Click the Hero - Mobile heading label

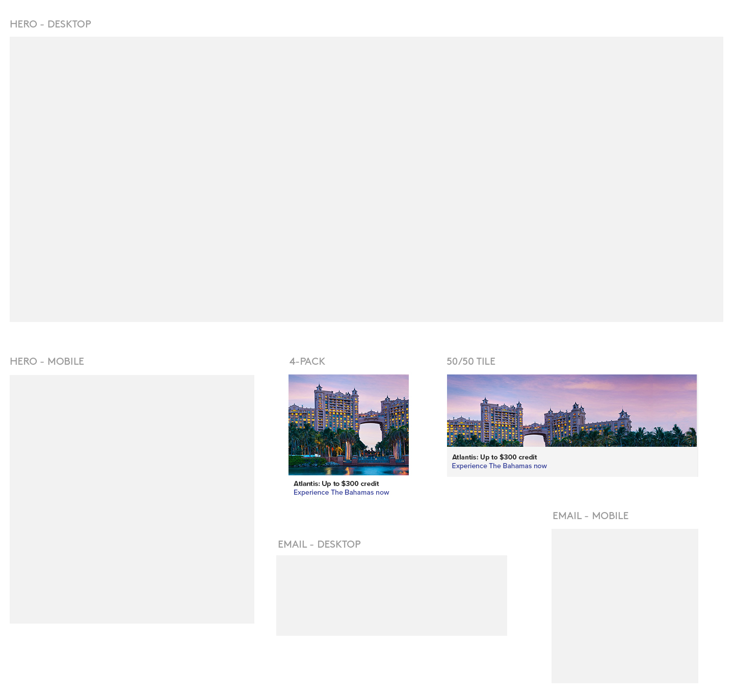pyautogui.click(x=47, y=361)
